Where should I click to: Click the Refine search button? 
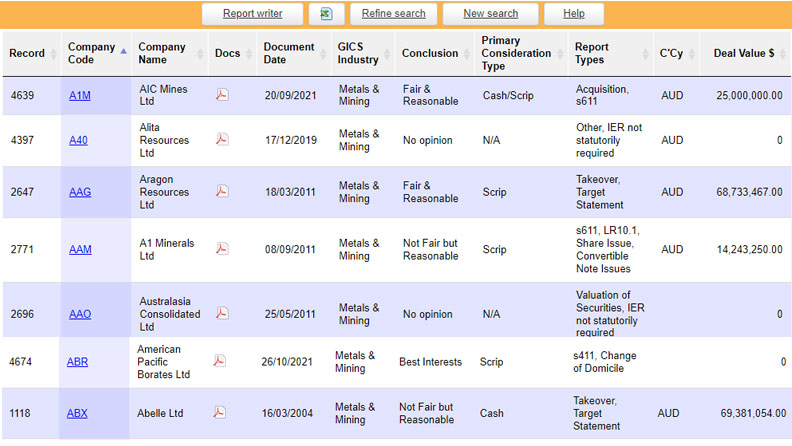click(x=393, y=14)
